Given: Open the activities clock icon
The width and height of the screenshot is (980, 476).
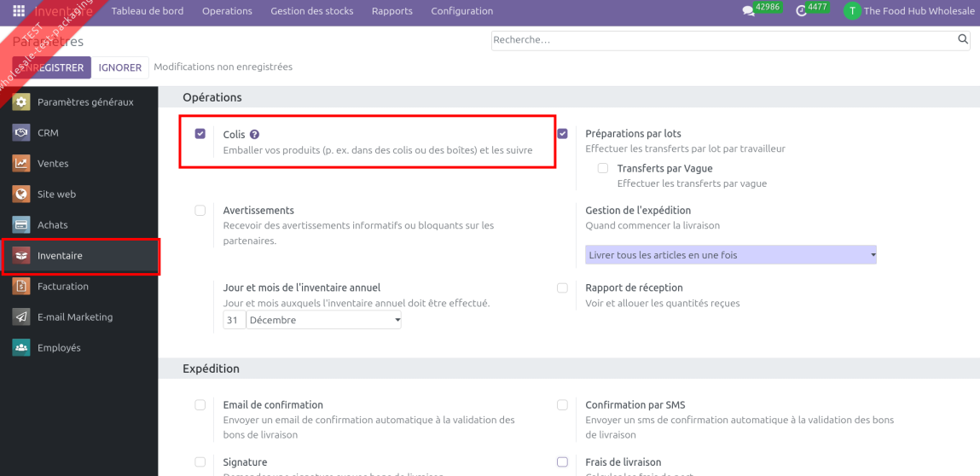Looking at the screenshot, I should pos(801,11).
